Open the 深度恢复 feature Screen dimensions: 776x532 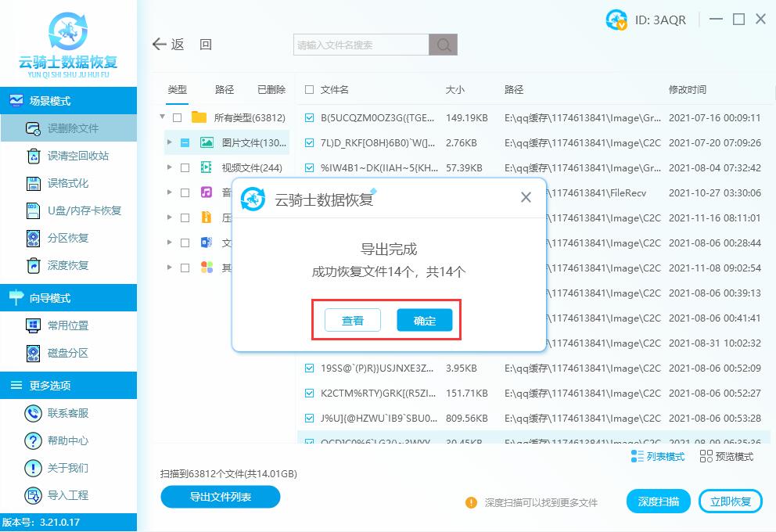pyautogui.click(x=68, y=266)
